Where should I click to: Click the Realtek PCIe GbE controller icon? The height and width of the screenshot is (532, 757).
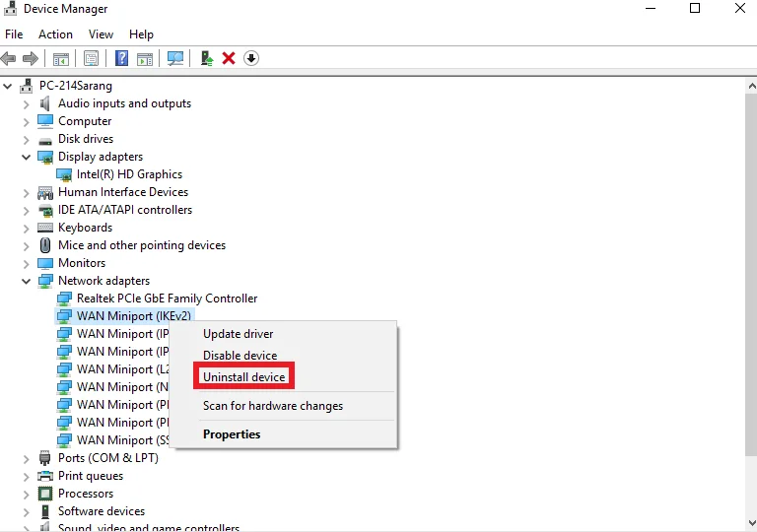[64, 299]
